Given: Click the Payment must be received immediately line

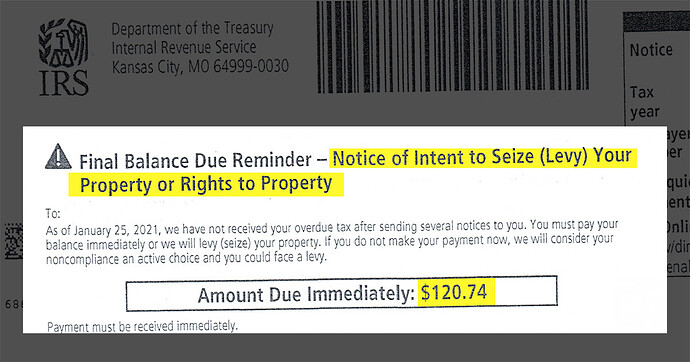Looking at the screenshot, I should click(142, 326).
